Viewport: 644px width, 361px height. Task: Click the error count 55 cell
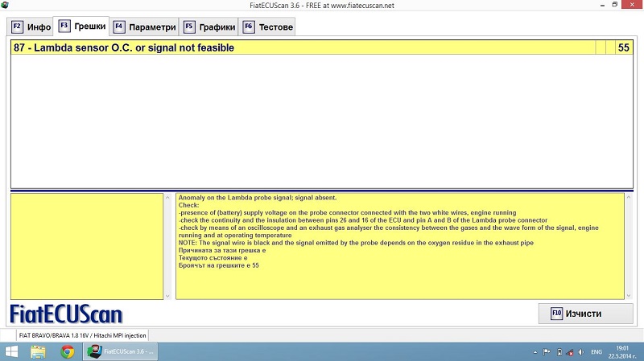pyautogui.click(x=623, y=48)
